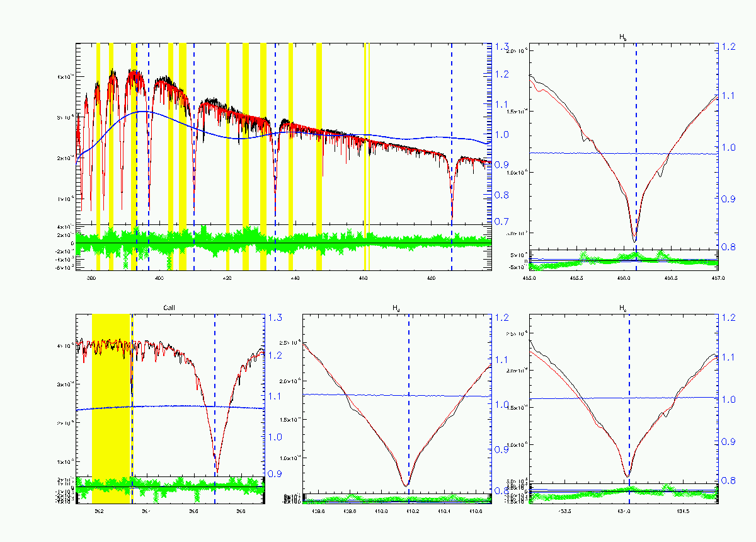Click blue 1.2 label on He panel axis

[728, 318]
